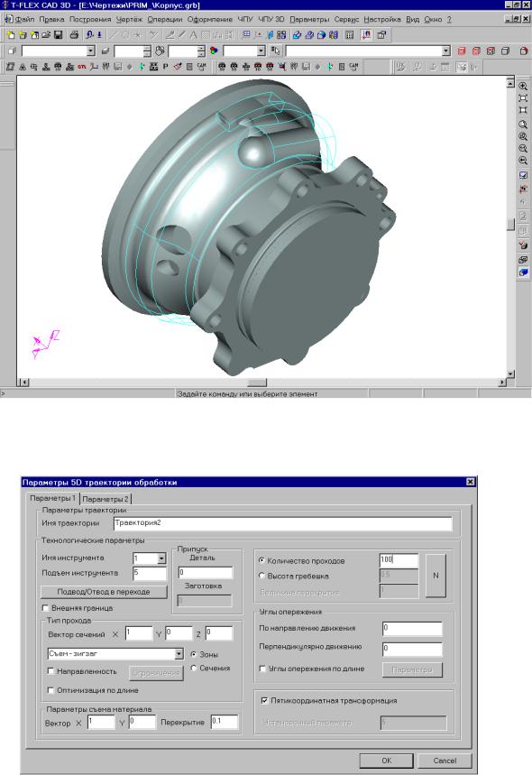Screen dimensions: 532x775
Task: Confirm the dialog with OK
Action: click(x=386, y=761)
